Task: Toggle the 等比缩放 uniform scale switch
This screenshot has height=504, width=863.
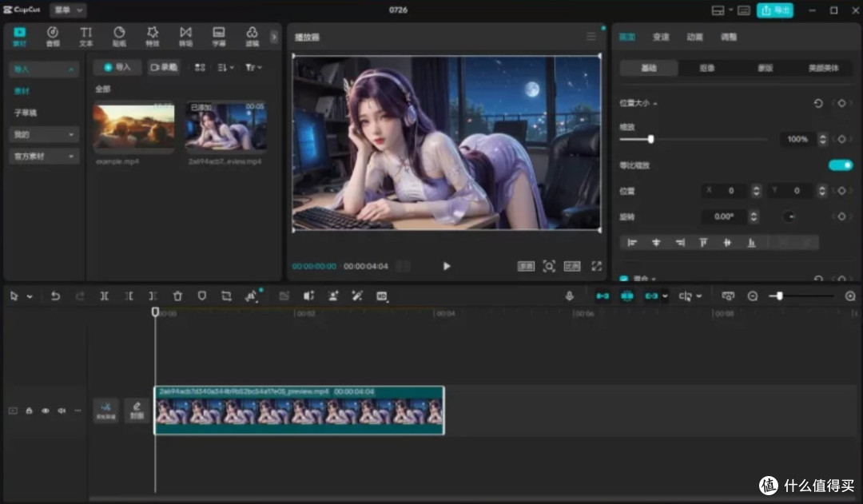Action: point(841,165)
